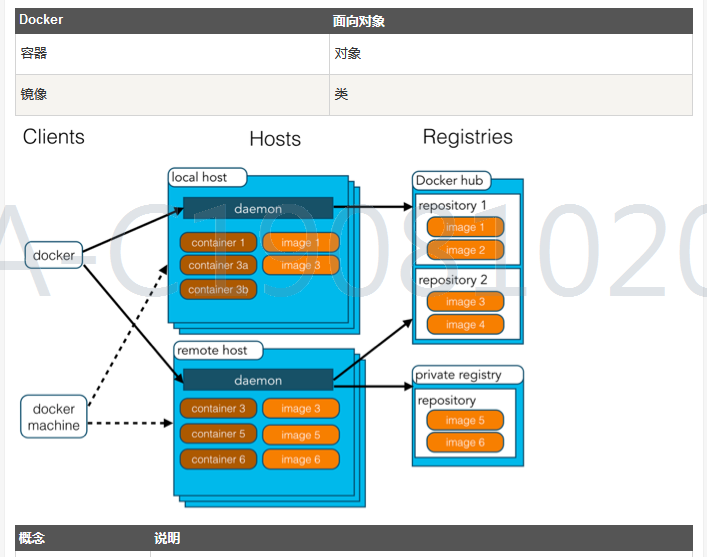Select the "container 3b" box
This screenshot has width=707, height=557.
(x=218, y=290)
